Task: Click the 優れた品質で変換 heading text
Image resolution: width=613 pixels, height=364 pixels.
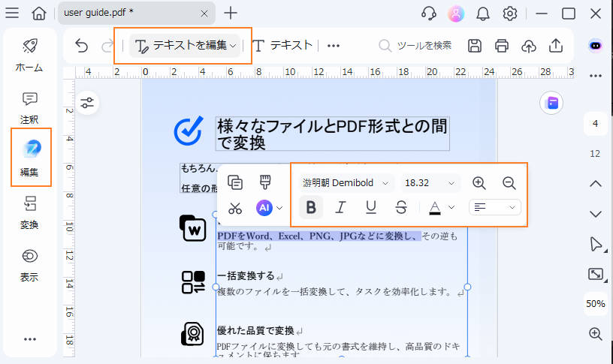Action: (255, 331)
